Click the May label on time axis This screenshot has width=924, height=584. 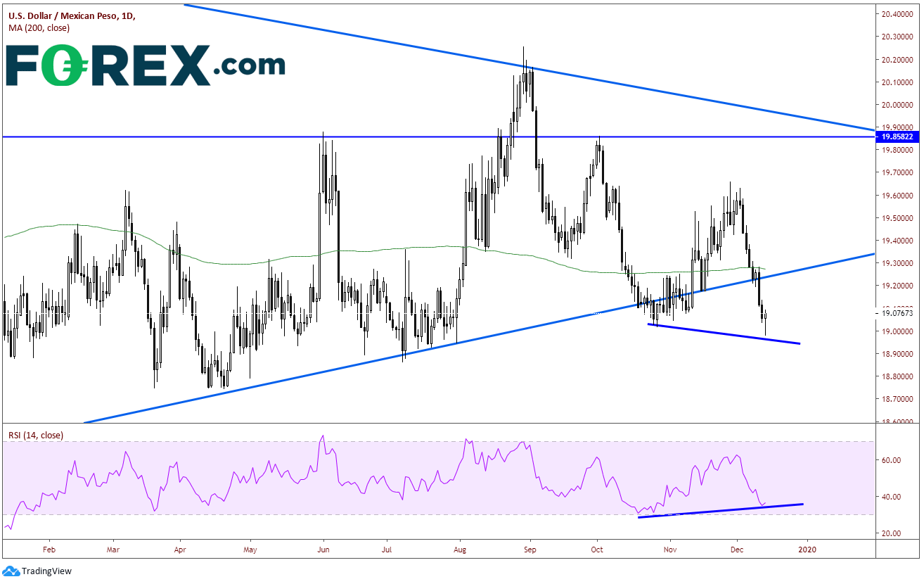pyautogui.click(x=250, y=549)
